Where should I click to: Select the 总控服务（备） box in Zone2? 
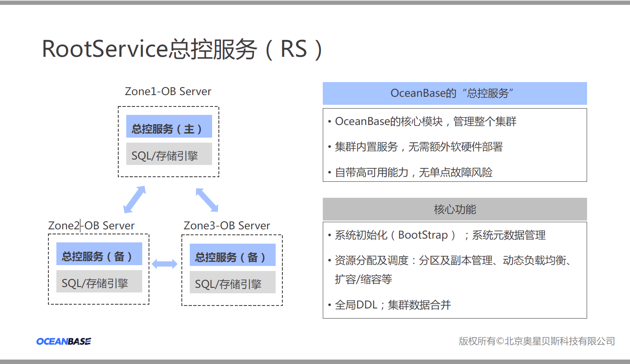tap(99, 254)
